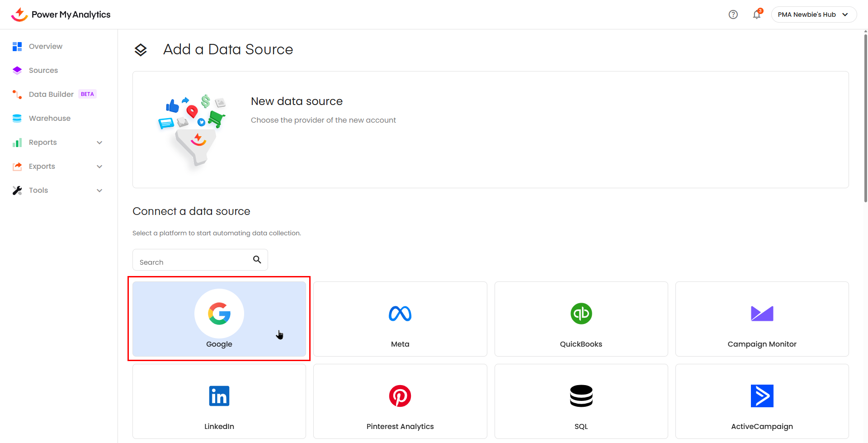The height and width of the screenshot is (443, 868).
Task: Open the PMA Newbie's Hub dropdown
Action: click(x=813, y=14)
